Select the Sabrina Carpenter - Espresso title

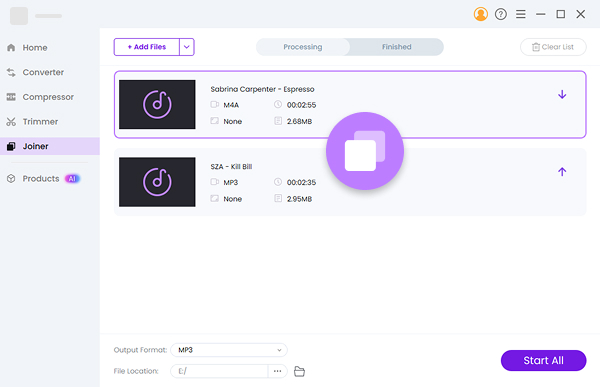coord(262,89)
